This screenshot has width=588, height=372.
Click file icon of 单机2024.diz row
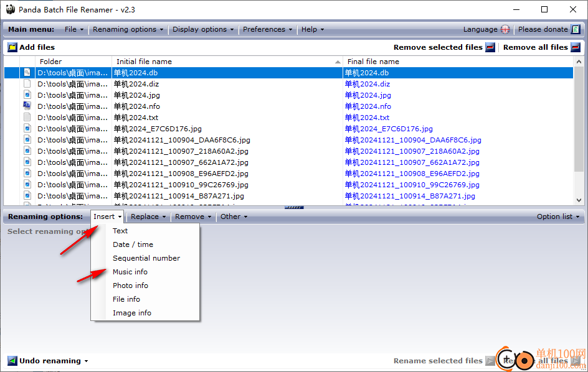[x=27, y=83]
